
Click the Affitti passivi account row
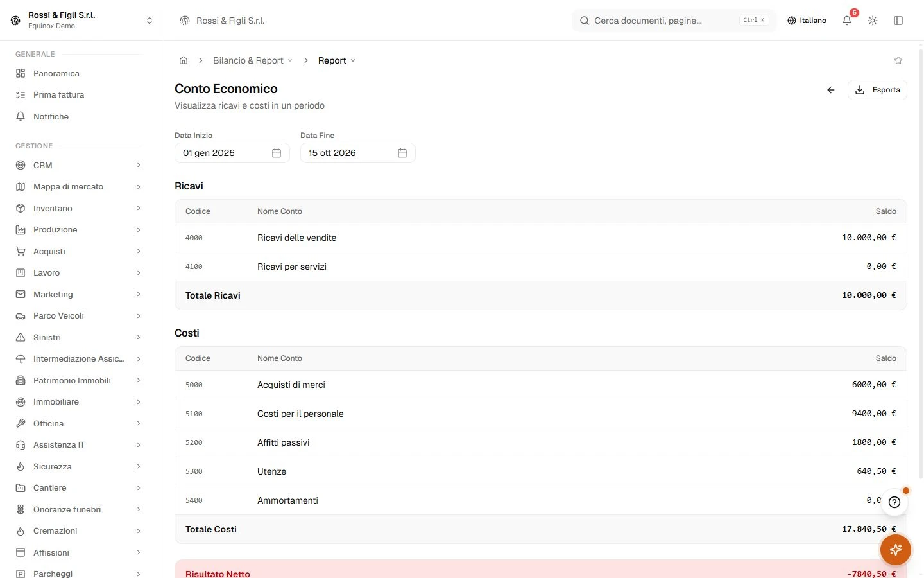[x=541, y=442]
